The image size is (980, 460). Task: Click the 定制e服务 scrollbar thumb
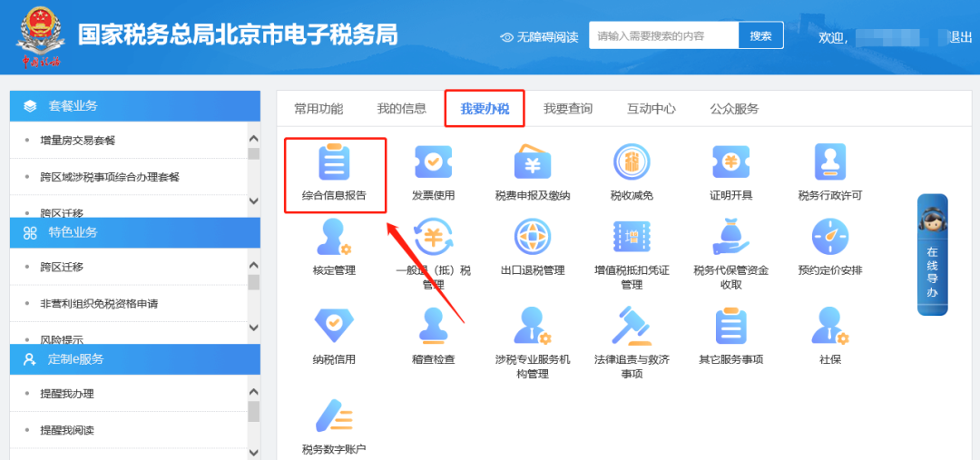(253, 411)
